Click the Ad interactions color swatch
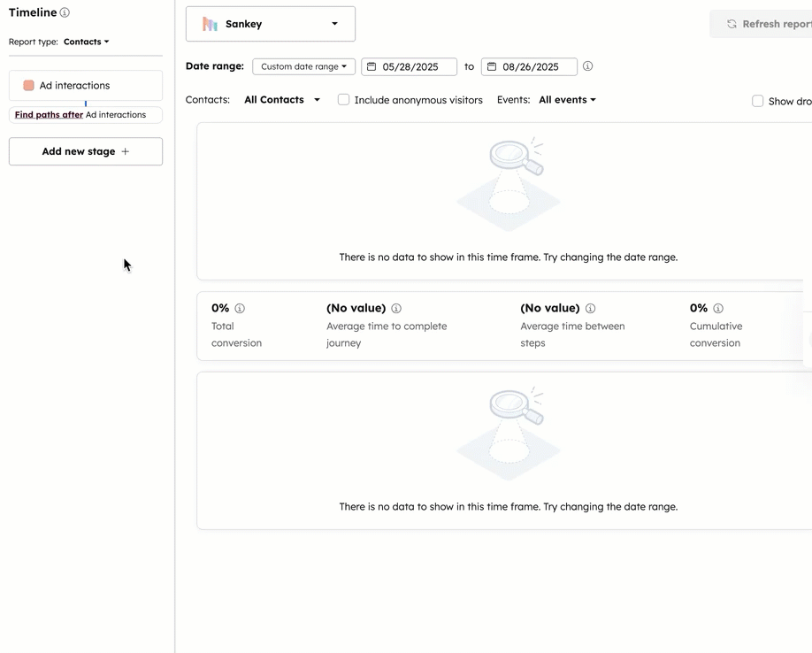Image resolution: width=812 pixels, height=653 pixels. click(29, 84)
